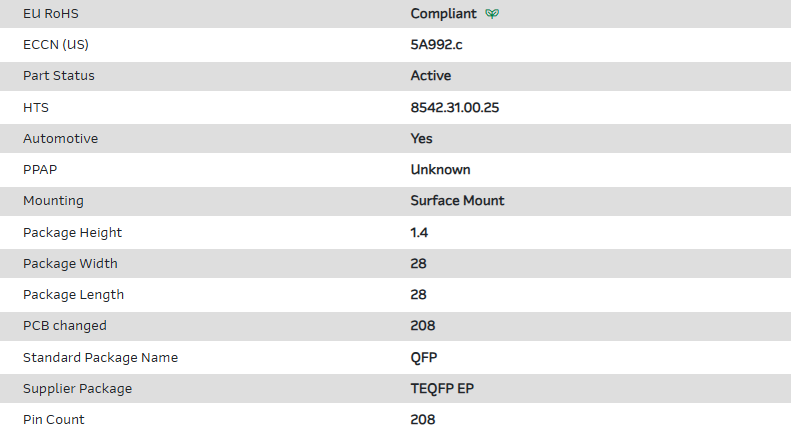Click the EU RoHS row label
The image size is (791, 442).
tap(51, 14)
